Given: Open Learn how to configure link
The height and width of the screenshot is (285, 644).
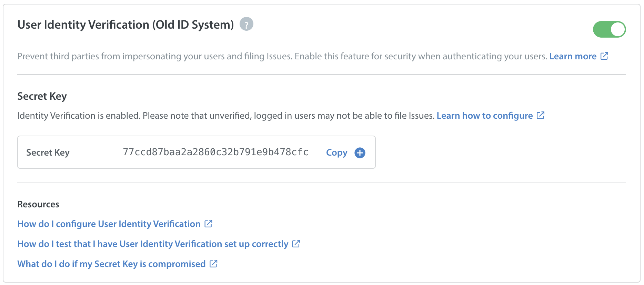Looking at the screenshot, I should coord(484,116).
